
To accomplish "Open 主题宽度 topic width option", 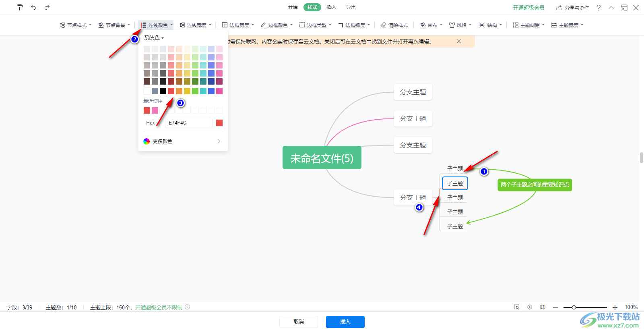I will (x=567, y=25).
